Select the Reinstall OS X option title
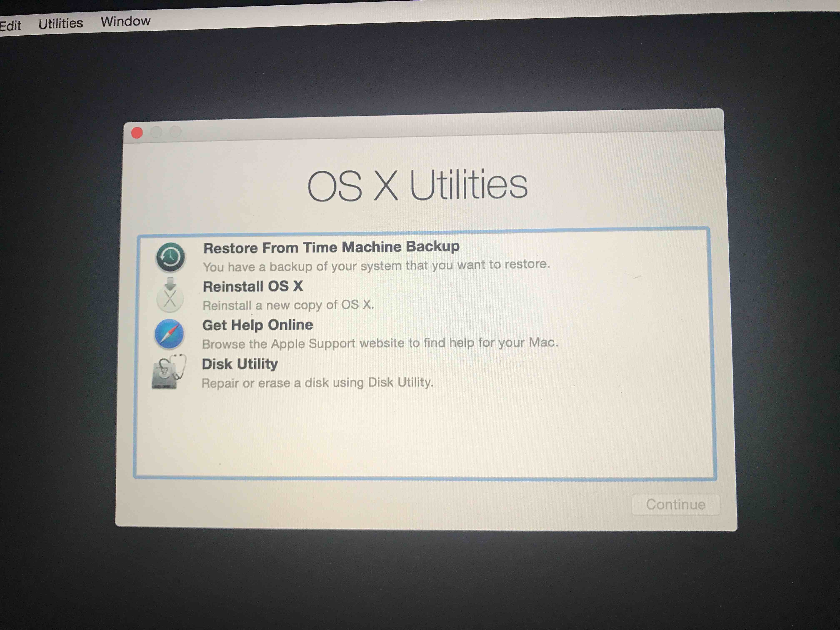The width and height of the screenshot is (840, 630). pos(253,286)
